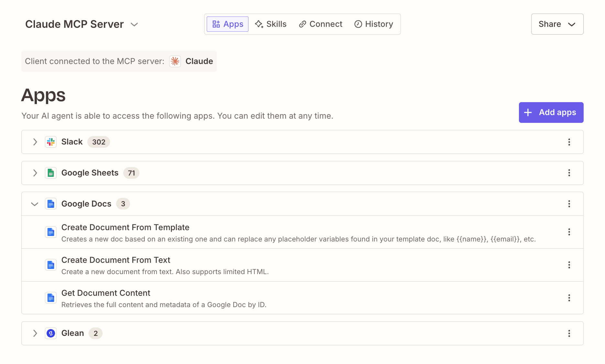Image resolution: width=605 pixels, height=364 pixels.
Task: Switch to the Skills tab
Action: click(271, 24)
